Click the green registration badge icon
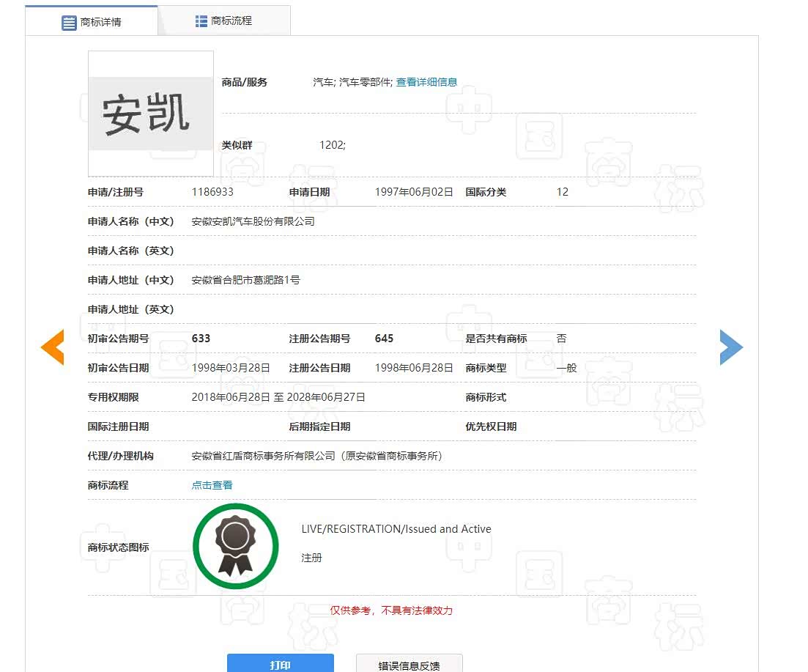This screenshot has height=672, width=808. click(236, 547)
